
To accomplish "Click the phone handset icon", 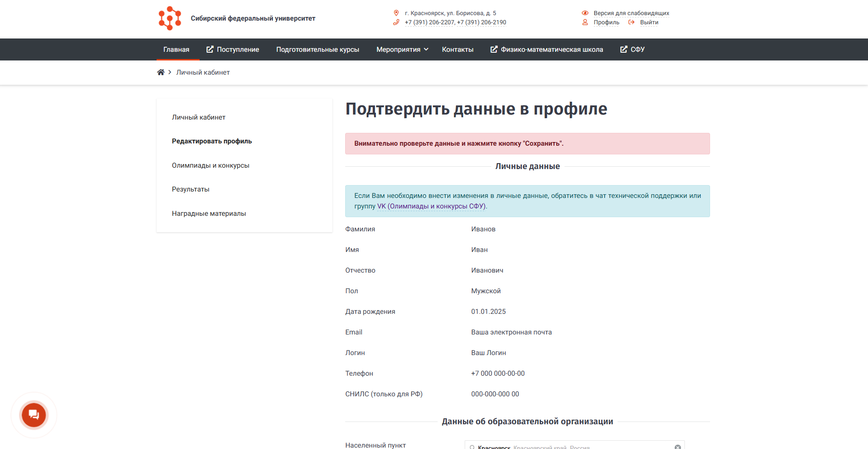I will click(x=396, y=22).
